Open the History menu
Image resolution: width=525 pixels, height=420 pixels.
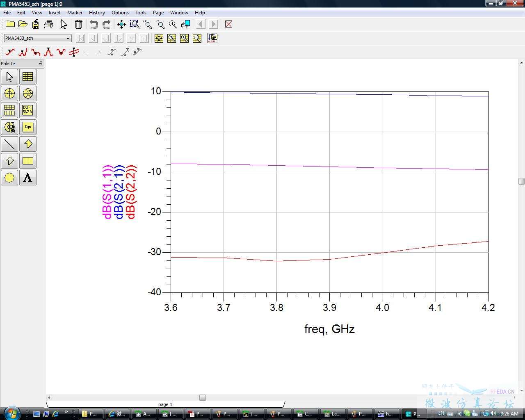click(97, 13)
